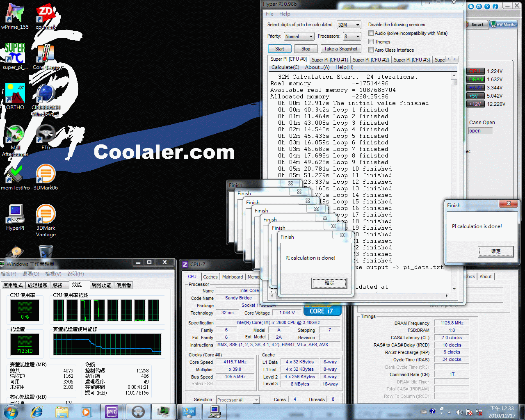Open Calculate(C) menu in Super PI

click(285, 67)
